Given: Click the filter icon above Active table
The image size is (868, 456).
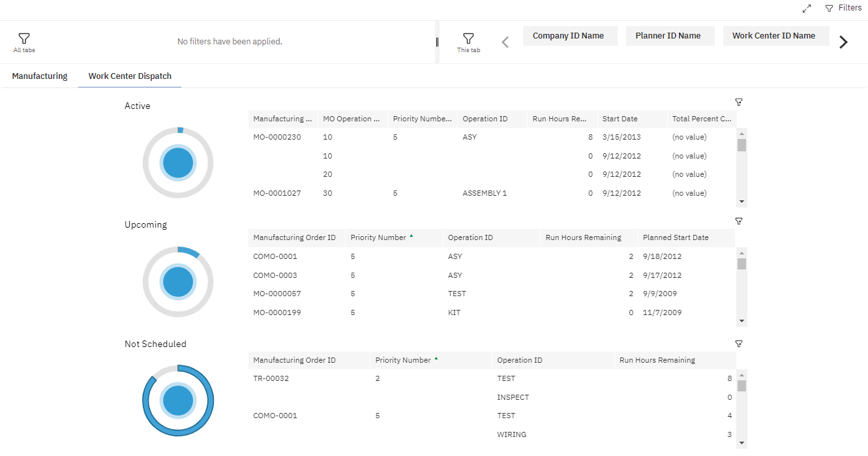Looking at the screenshot, I should 739,102.
